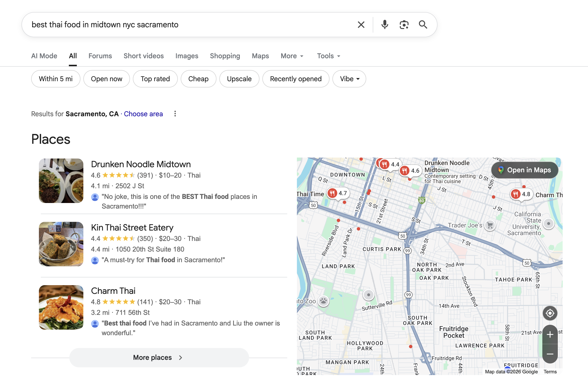Screen dimensions: 588x391
Task: Click the Choose area link
Action: pos(143,114)
